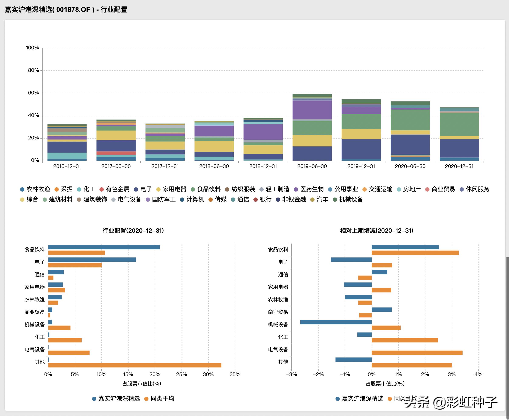
Task: Click the 有色金属 legend marker
Action: pyautogui.click(x=101, y=189)
